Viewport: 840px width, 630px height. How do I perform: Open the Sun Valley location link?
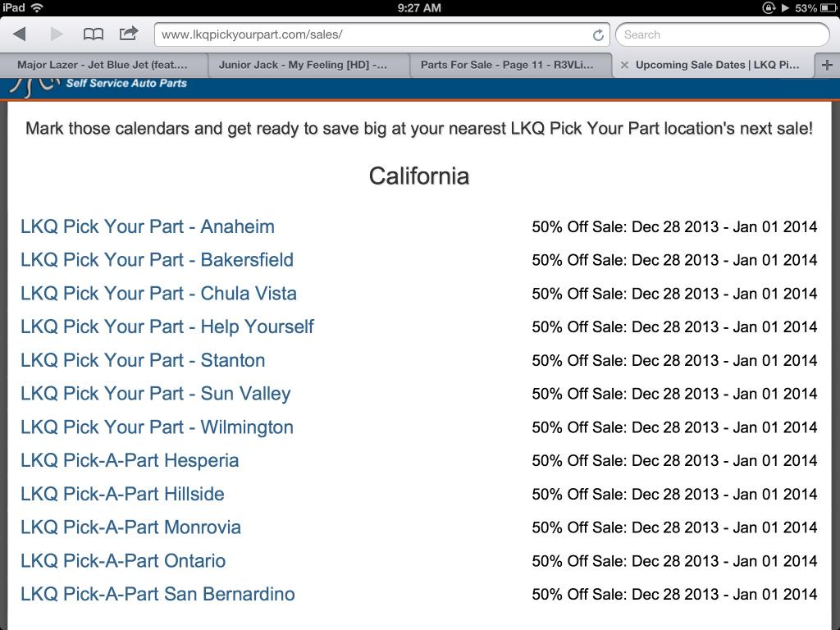[x=155, y=394]
